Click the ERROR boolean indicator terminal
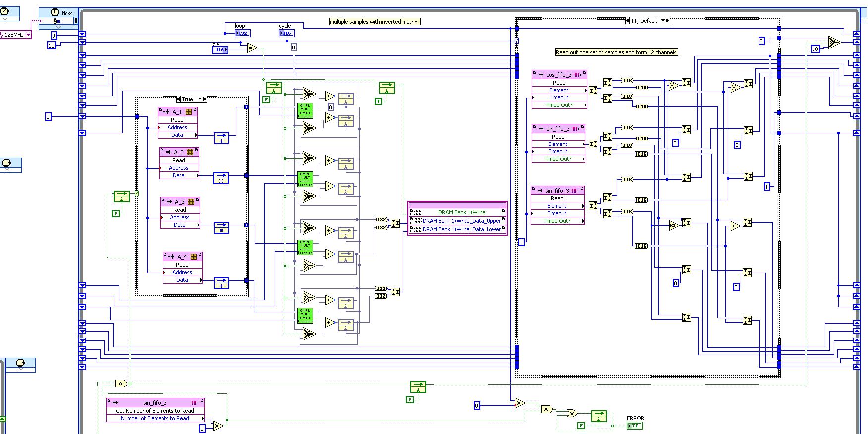 [x=635, y=426]
